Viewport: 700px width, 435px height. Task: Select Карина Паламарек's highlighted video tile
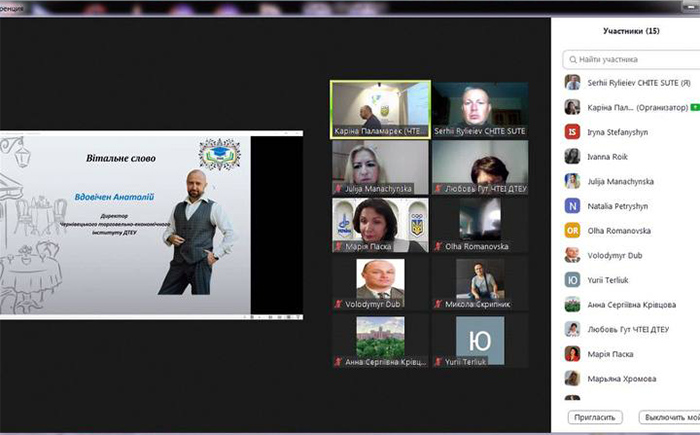pos(380,108)
